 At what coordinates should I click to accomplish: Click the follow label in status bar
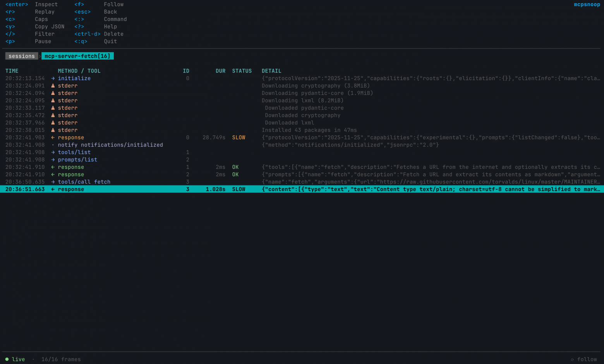coord(587,359)
